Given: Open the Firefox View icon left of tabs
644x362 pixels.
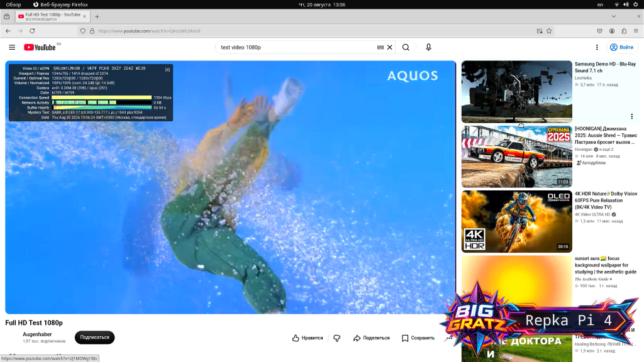Looking at the screenshot, I should 6,16.
